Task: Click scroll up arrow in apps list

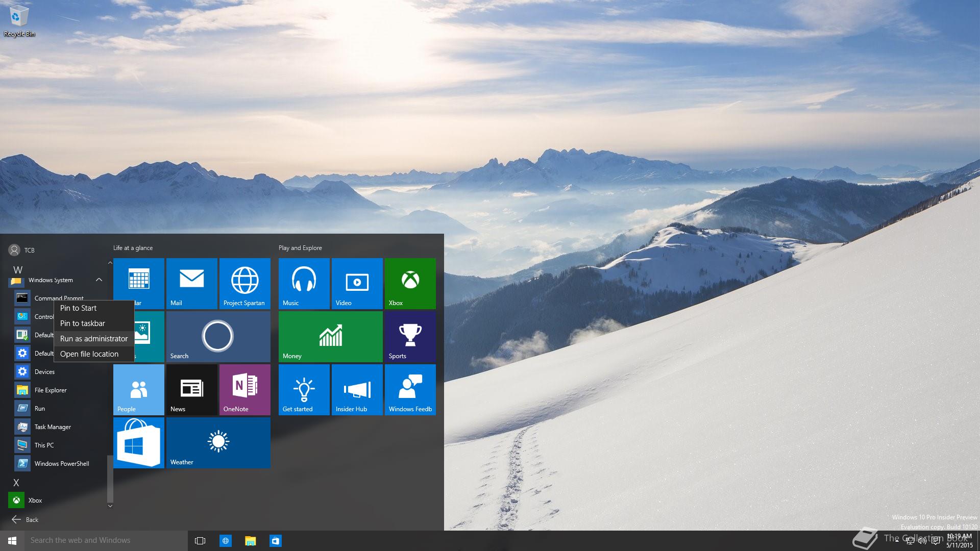Action: 110,263
